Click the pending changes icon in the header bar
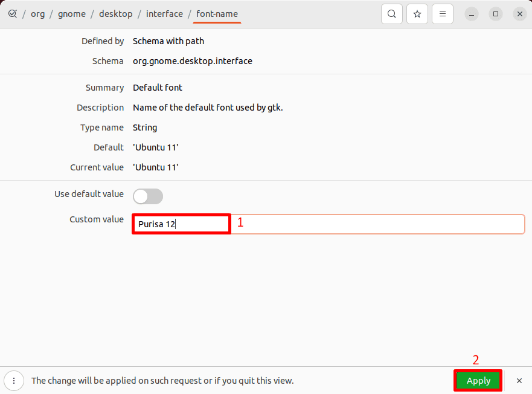The width and height of the screenshot is (532, 394). pyautogui.click(x=13, y=13)
